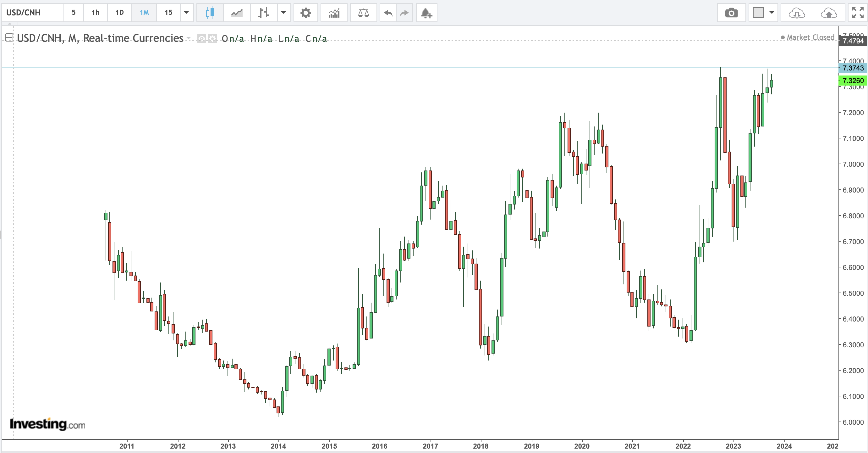
Task: Select the candlestick chart style icon
Action: [x=210, y=13]
